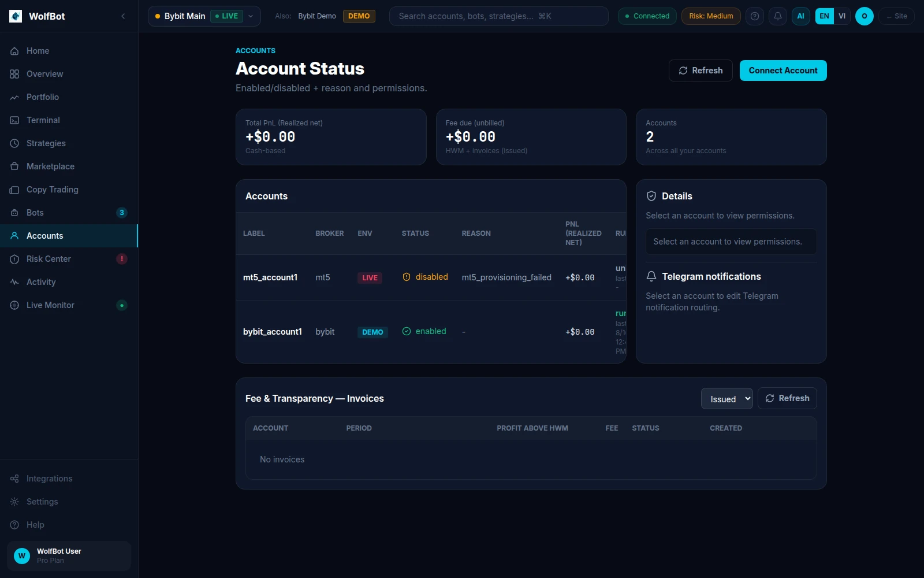Open Overview in the sidebar
The image size is (924, 578).
point(69,74)
